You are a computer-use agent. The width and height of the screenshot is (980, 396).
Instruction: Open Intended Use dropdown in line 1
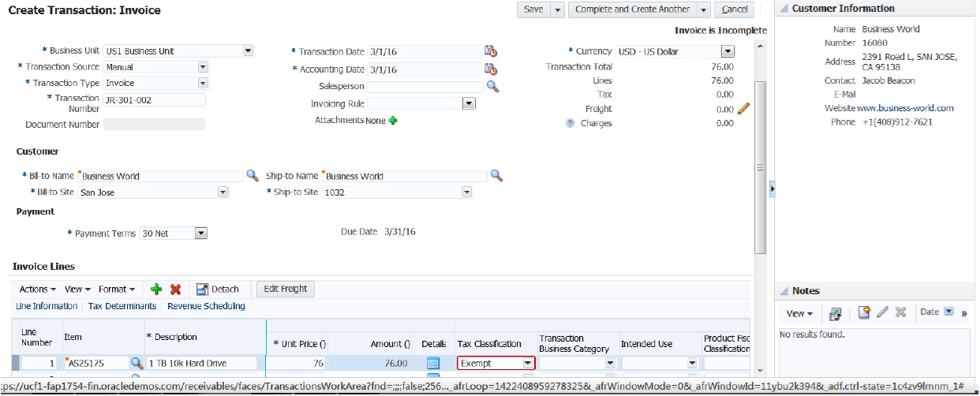tap(692, 363)
